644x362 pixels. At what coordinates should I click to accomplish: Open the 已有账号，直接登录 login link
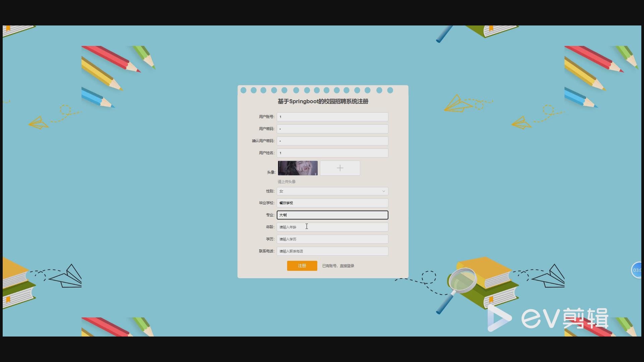pyautogui.click(x=338, y=266)
